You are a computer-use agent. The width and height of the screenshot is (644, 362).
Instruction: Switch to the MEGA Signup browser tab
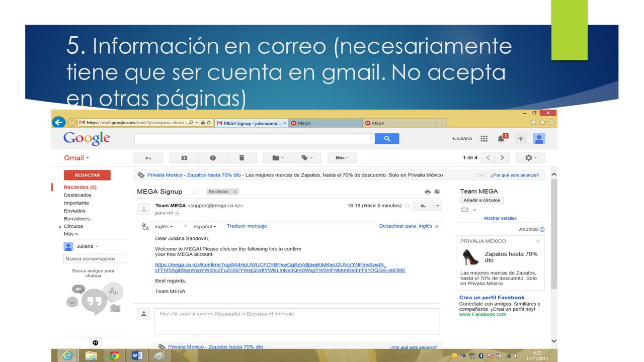tap(251, 123)
